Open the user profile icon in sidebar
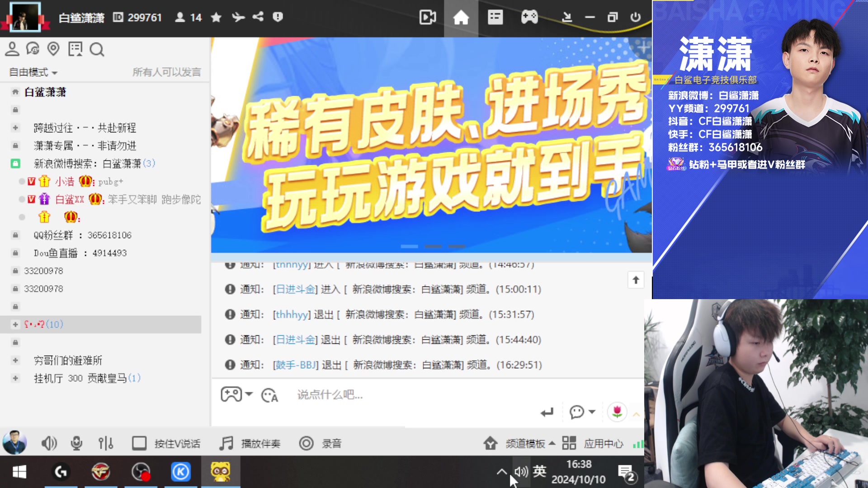The width and height of the screenshot is (868, 488). coord(12,49)
